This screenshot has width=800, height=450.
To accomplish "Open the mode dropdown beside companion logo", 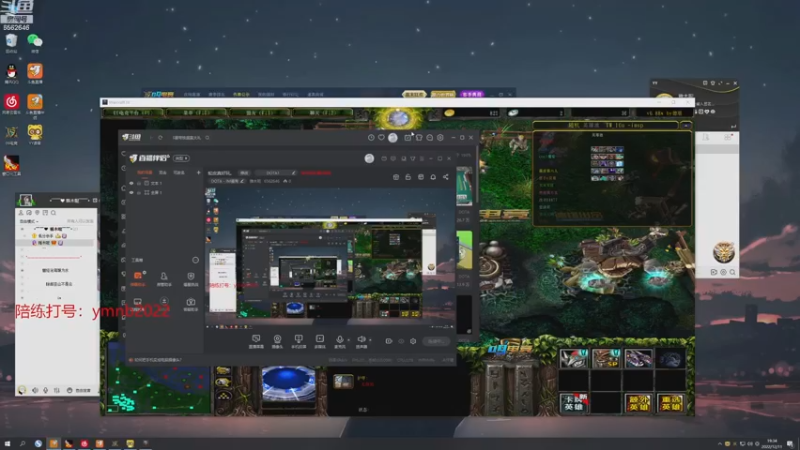I will (182, 158).
